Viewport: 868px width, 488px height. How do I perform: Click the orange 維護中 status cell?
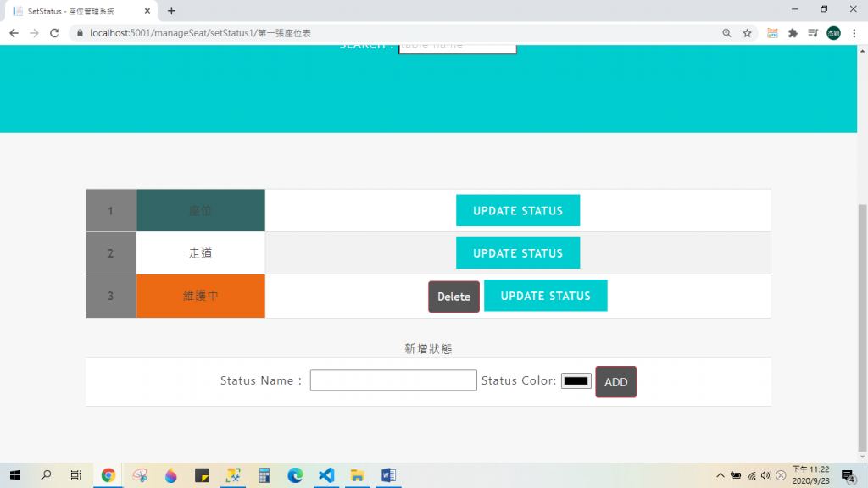pos(200,296)
